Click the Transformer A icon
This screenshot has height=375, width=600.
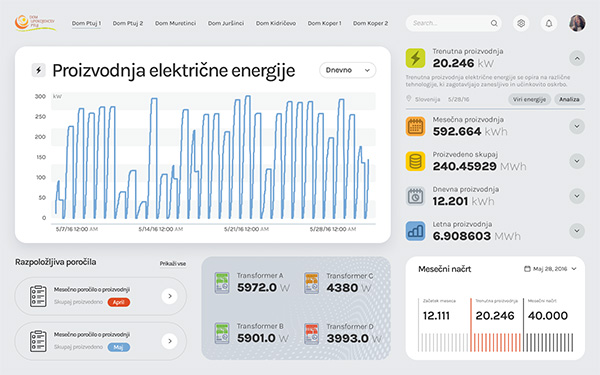pyautogui.click(x=222, y=283)
